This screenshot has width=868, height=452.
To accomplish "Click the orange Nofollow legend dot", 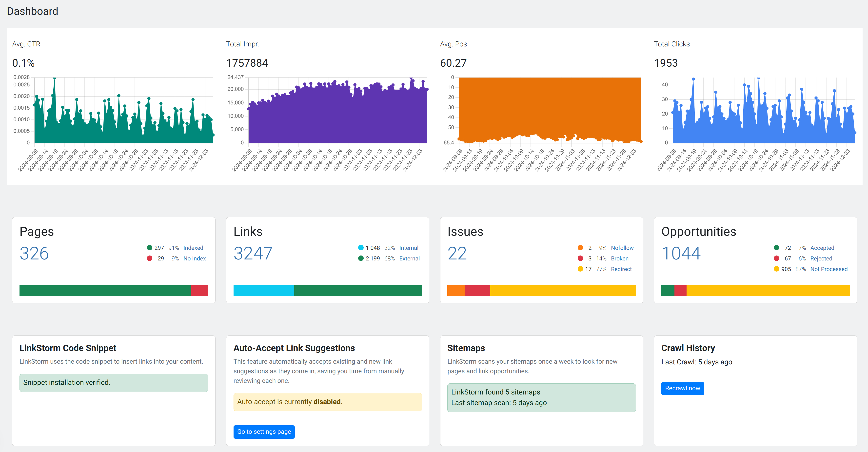I will pyautogui.click(x=580, y=248).
